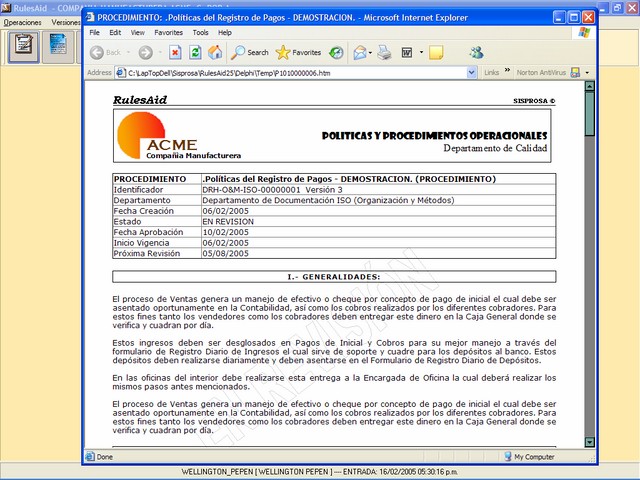The width and height of the screenshot is (640, 480).
Task: Click the Refresh page icon
Action: [195, 52]
